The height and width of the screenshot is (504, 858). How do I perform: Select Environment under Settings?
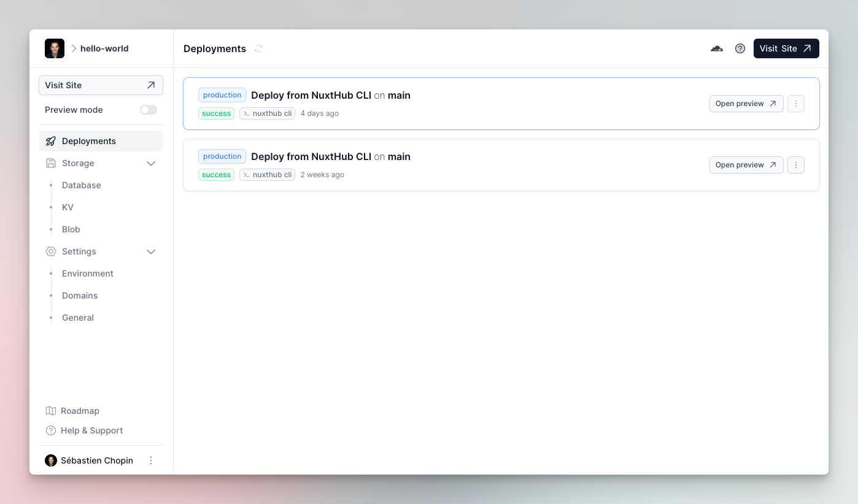click(x=87, y=273)
